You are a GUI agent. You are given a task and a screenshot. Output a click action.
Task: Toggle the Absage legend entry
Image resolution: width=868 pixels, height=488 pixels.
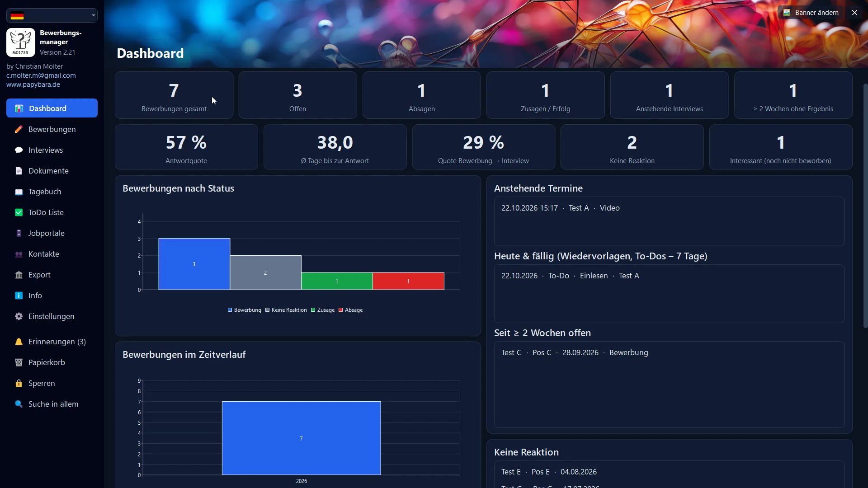click(351, 310)
